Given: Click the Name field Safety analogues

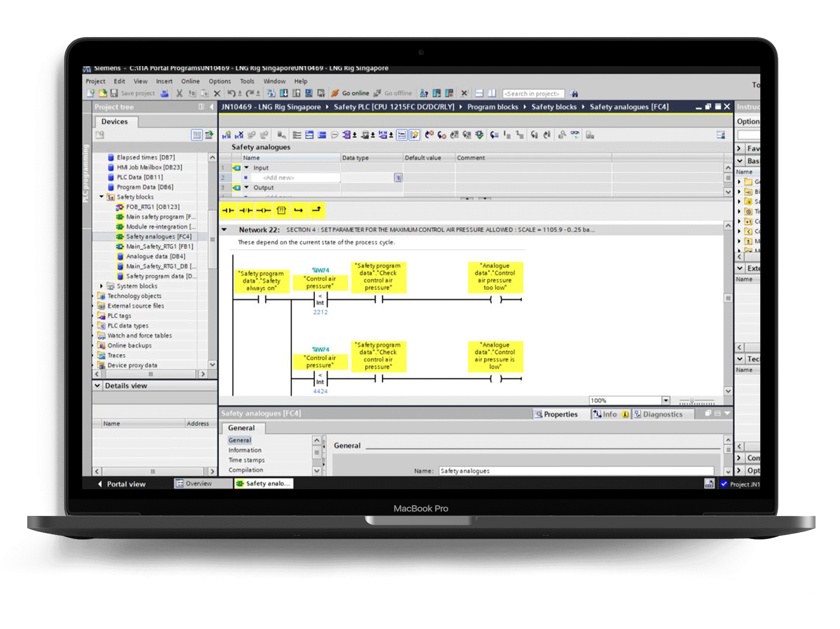Looking at the screenshot, I should click(576, 471).
